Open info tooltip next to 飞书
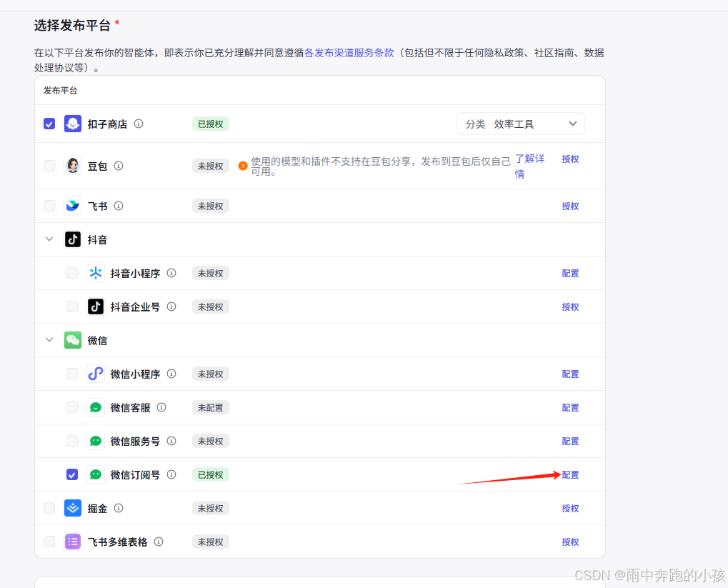The image size is (728, 588). [x=119, y=206]
